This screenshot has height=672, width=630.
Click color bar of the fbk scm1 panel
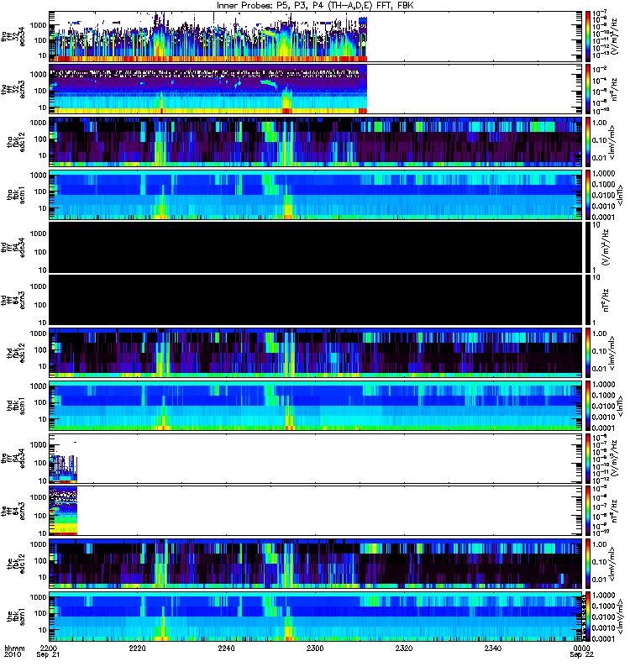click(x=588, y=617)
